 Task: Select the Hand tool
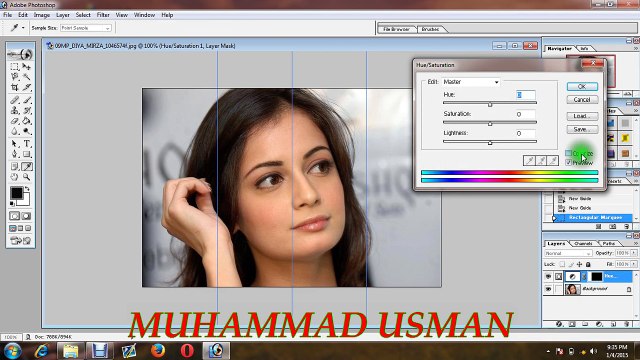(15, 177)
